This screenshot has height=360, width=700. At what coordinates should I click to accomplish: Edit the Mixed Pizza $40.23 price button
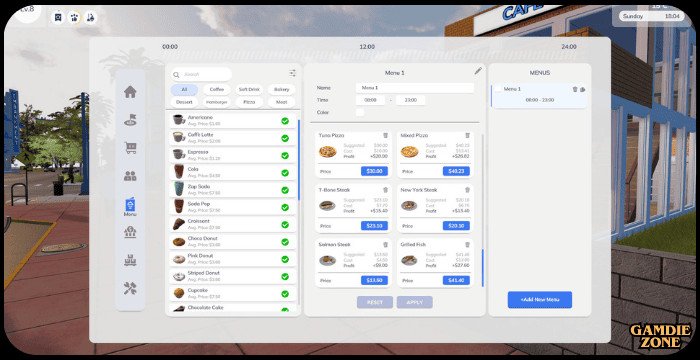[456, 172]
